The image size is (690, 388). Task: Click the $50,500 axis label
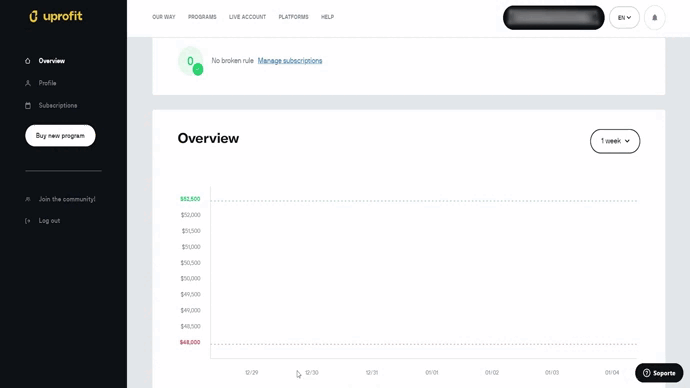191,263
